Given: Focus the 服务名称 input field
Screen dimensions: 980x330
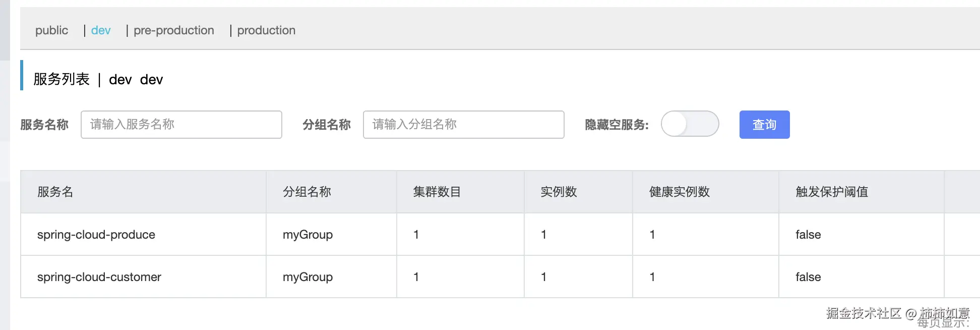Looking at the screenshot, I should click(181, 125).
